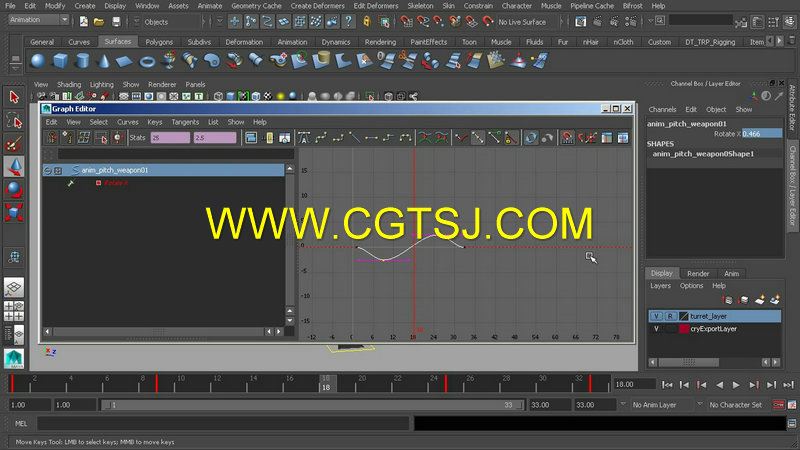Viewport: 800px width, 450px height.
Task: Select the Paint Selection tool
Action: coord(14,144)
